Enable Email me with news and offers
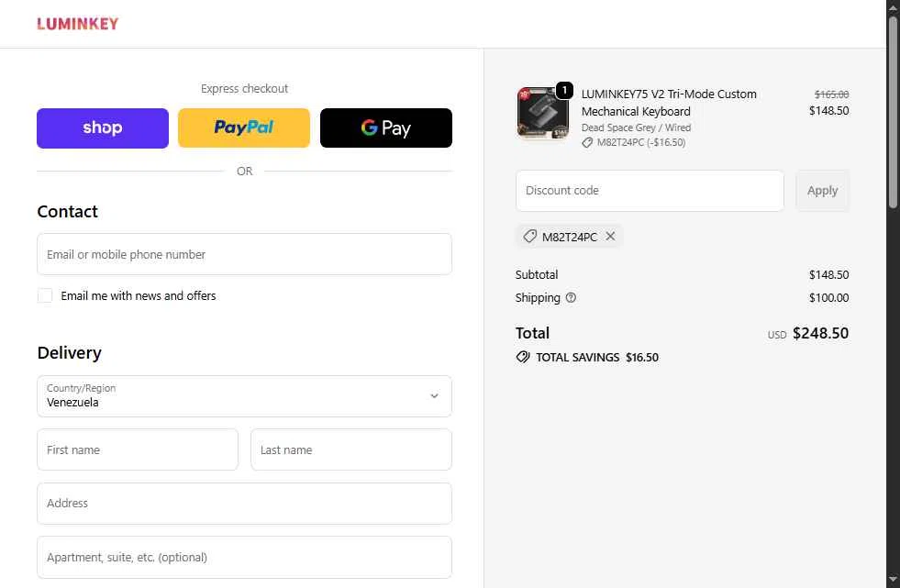The width and height of the screenshot is (900, 588). click(45, 295)
